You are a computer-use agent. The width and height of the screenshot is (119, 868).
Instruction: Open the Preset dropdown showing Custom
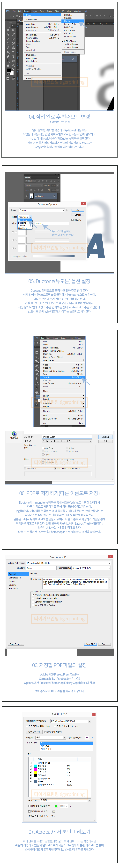pos(42,210)
